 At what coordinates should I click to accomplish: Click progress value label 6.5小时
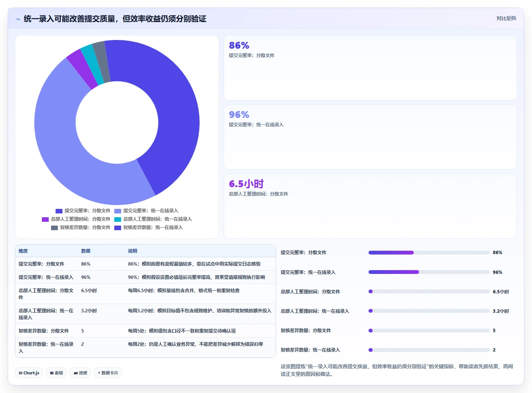501,292
